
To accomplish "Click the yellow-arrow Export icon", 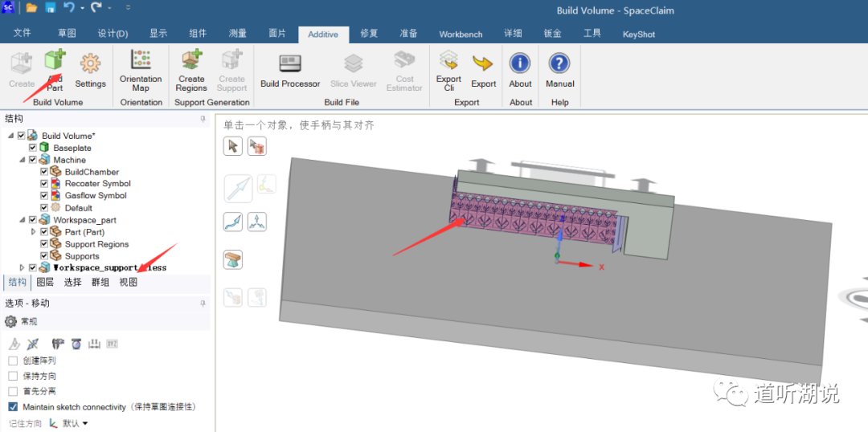I will pos(483,63).
